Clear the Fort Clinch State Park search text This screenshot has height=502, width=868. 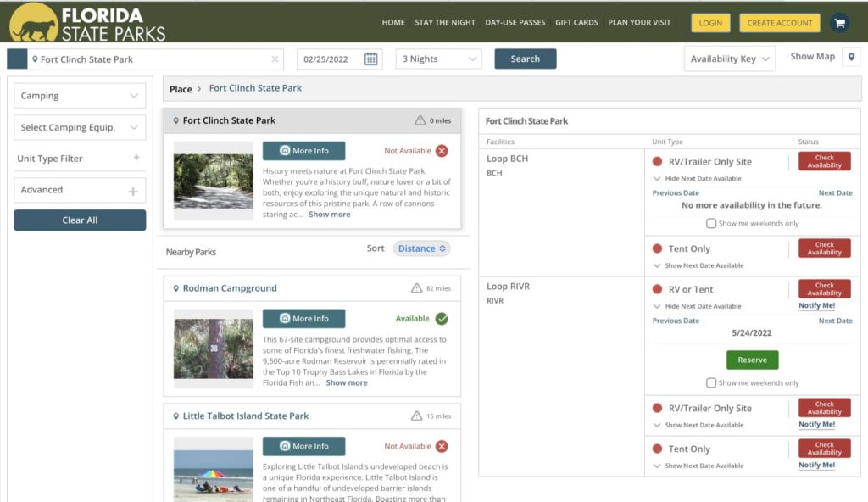point(275,59)
